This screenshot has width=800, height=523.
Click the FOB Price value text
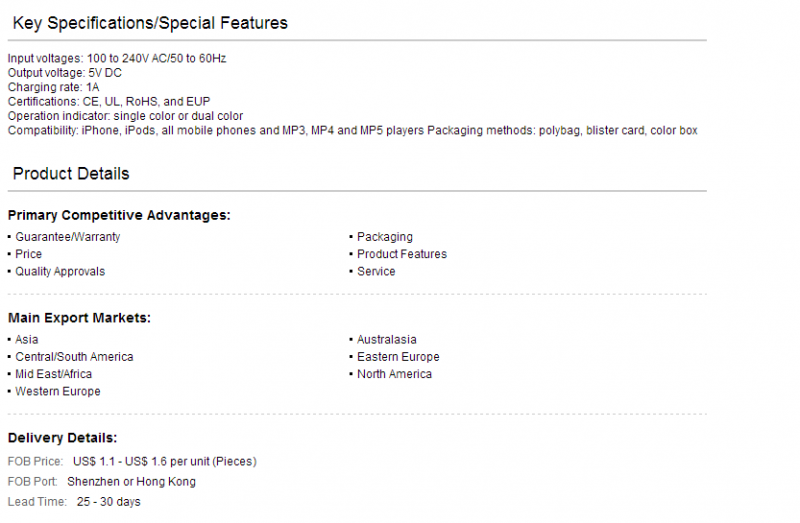click(x=164, y=461)
